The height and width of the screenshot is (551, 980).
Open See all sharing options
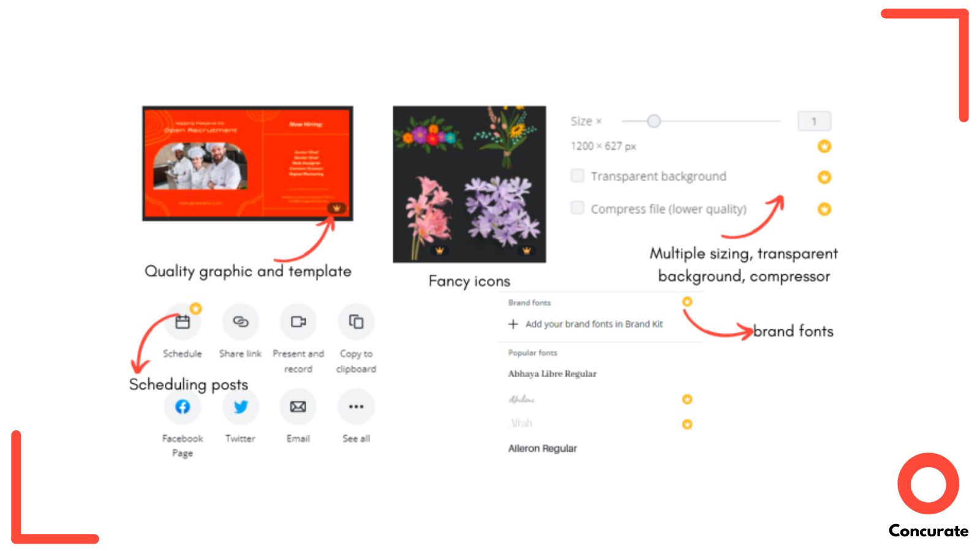[356, 407]
